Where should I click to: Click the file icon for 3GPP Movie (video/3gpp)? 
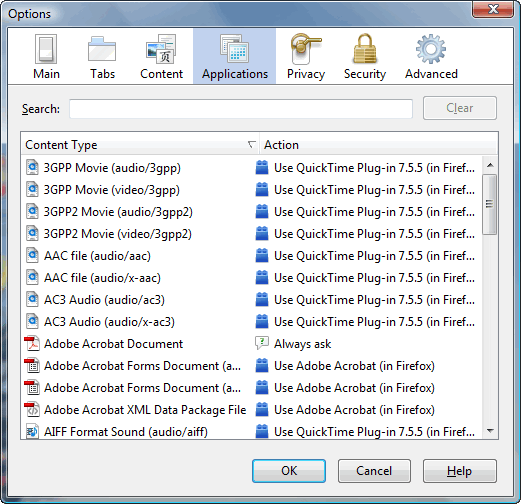click(32, 190)
